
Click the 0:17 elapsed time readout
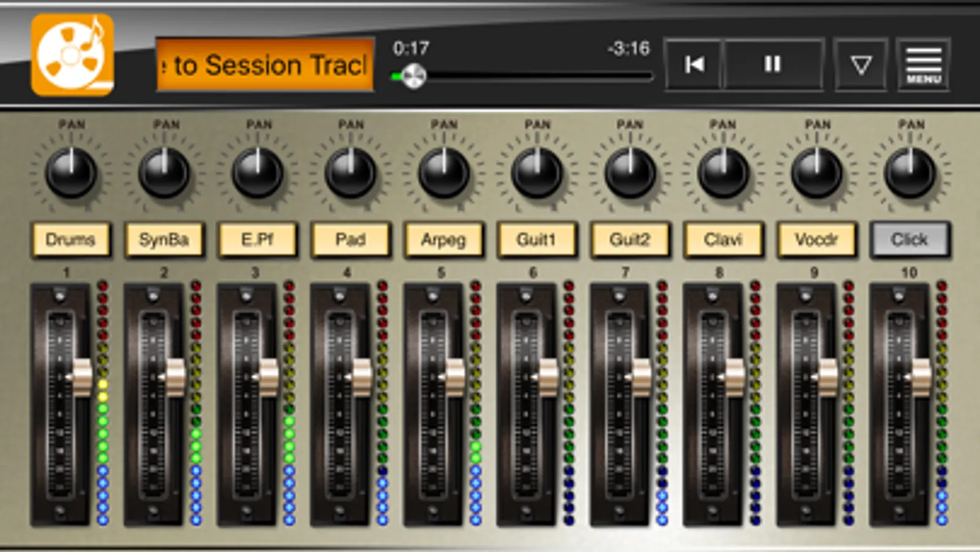pyautogui.click(x=411, y=48)
